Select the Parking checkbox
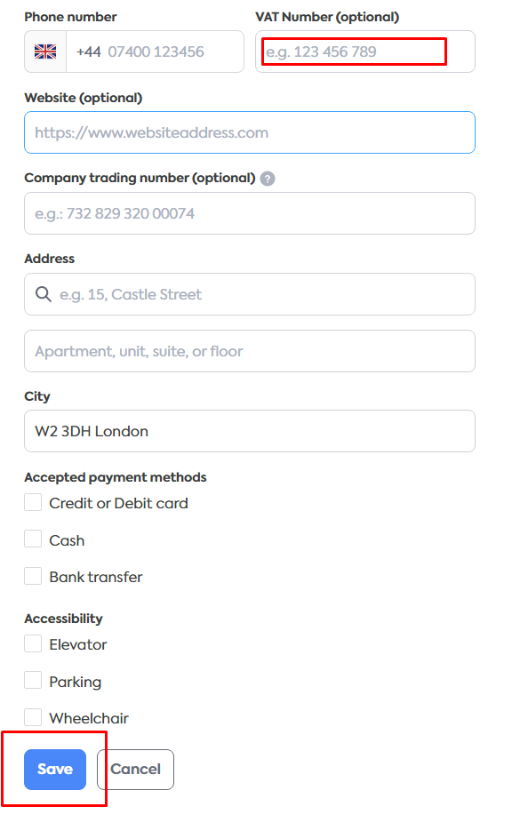 coord(33,681)
